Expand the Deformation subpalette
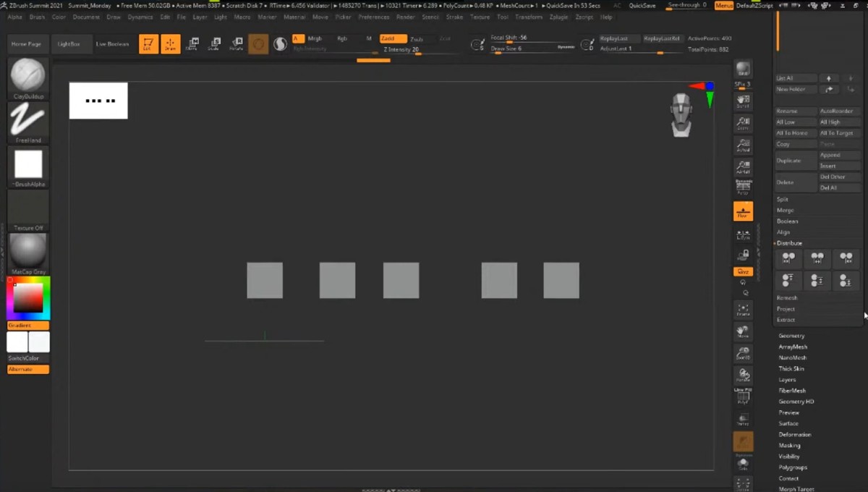 pos(794,434)
